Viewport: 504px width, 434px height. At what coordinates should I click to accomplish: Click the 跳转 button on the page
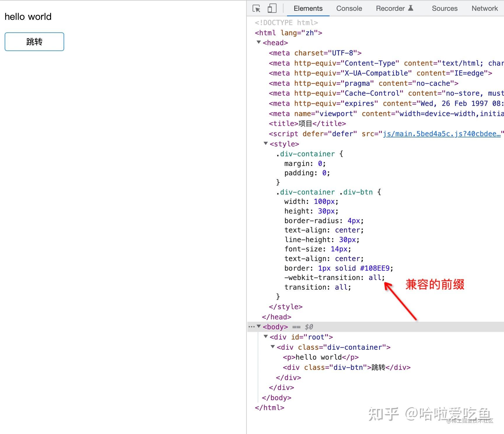tap(34, 41)
